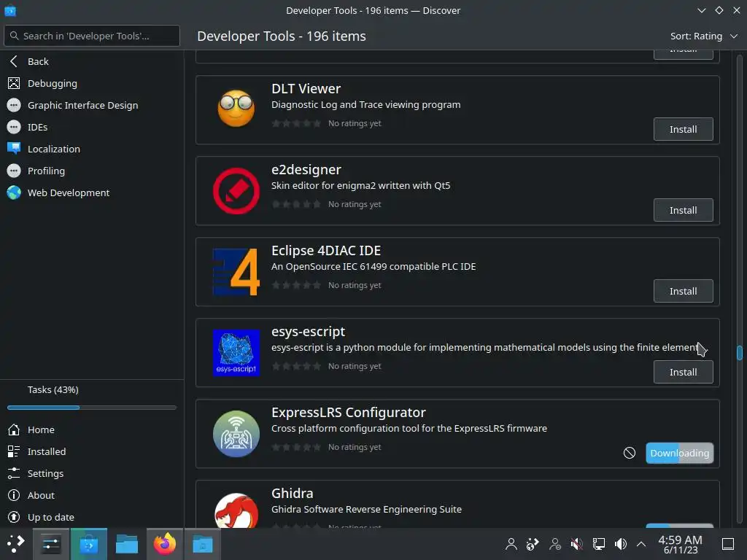747x560 pixels.
Task: Open System Settings from taskbar
Action: [50, 544]
